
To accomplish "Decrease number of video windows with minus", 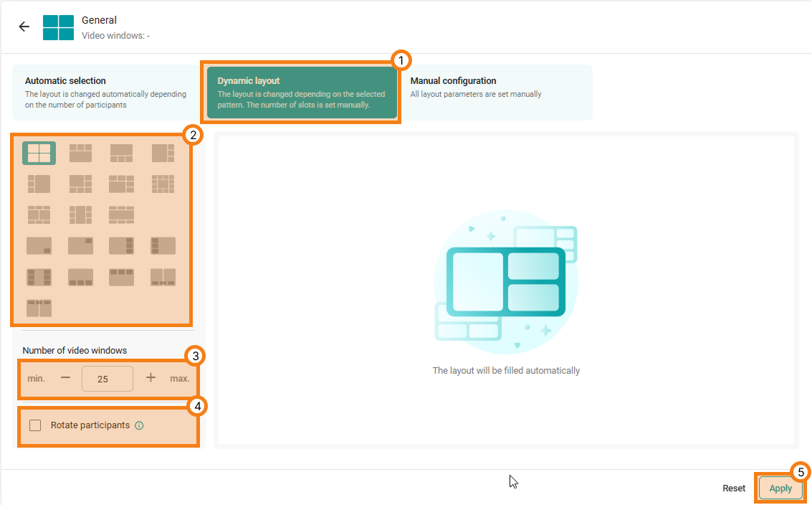I will click(65, 378).
